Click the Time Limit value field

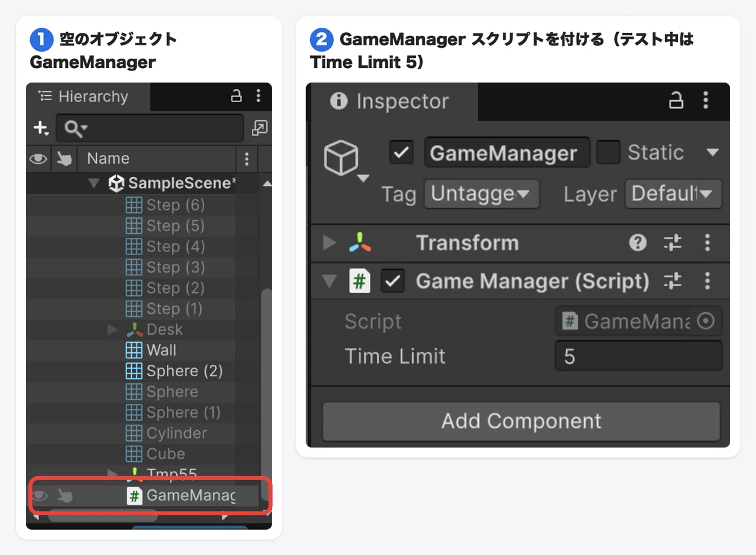point(638,357)
